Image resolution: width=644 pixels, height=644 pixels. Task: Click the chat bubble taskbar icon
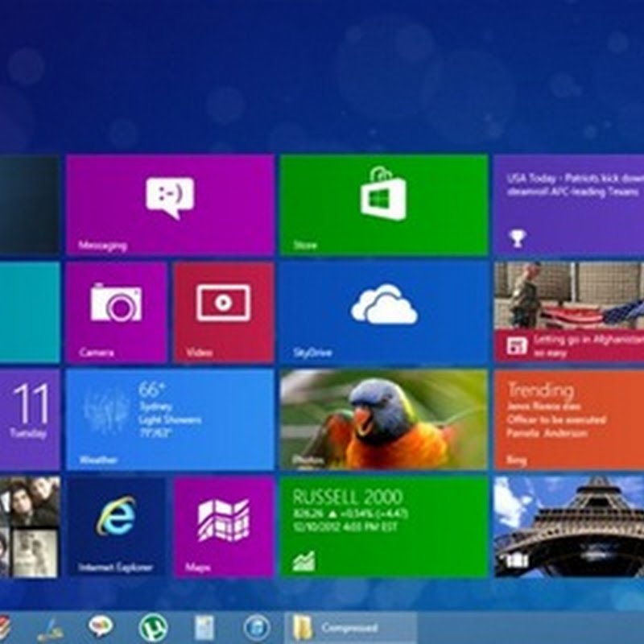pyautogui.click(x=101, y=627)
